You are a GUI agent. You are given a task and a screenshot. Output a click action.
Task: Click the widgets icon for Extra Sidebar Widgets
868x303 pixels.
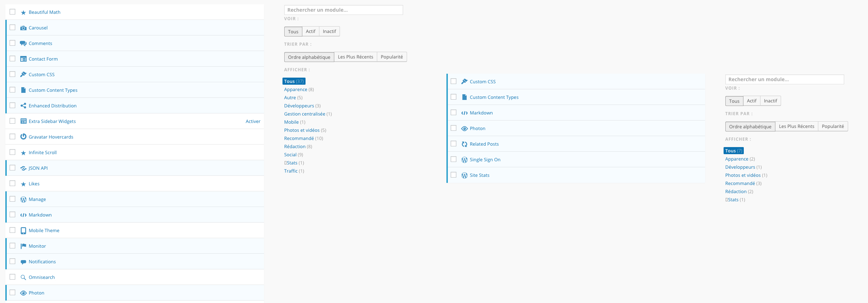(x=23, y=122)
